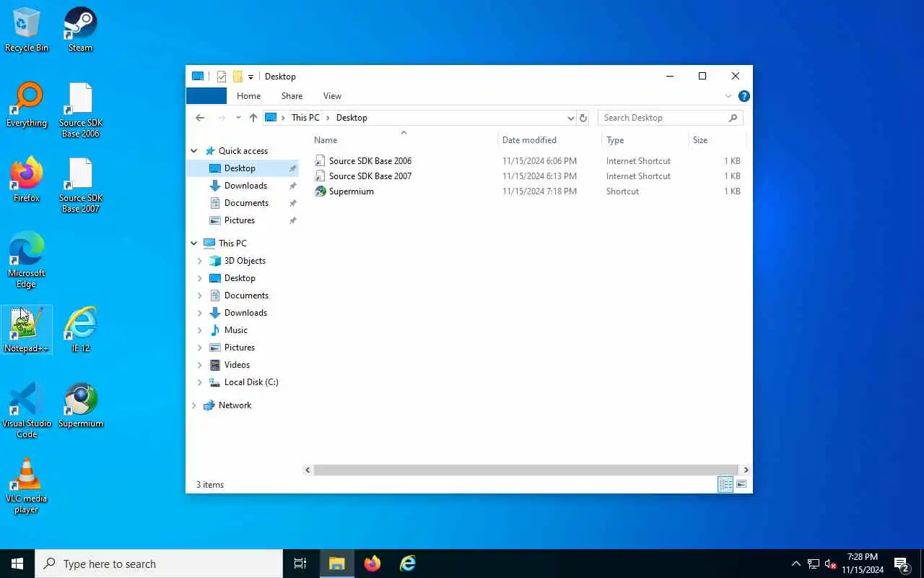Expand the 3D Objects tree node
Viewport: 924px width, 578px height.
pyautogui.click(x=200, y=261)
